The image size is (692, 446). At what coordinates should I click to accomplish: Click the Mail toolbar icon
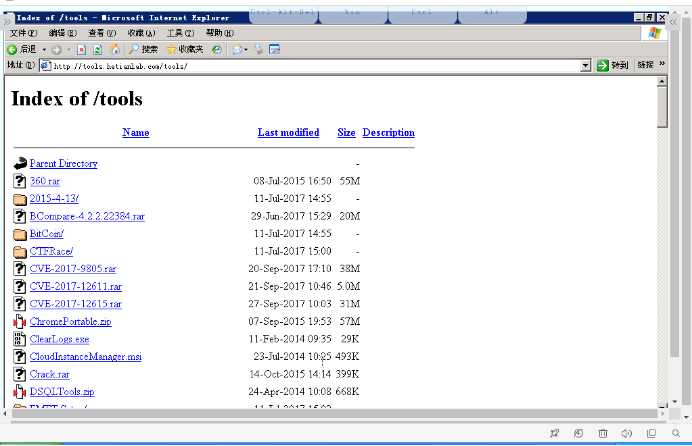[x=238, y=50]
